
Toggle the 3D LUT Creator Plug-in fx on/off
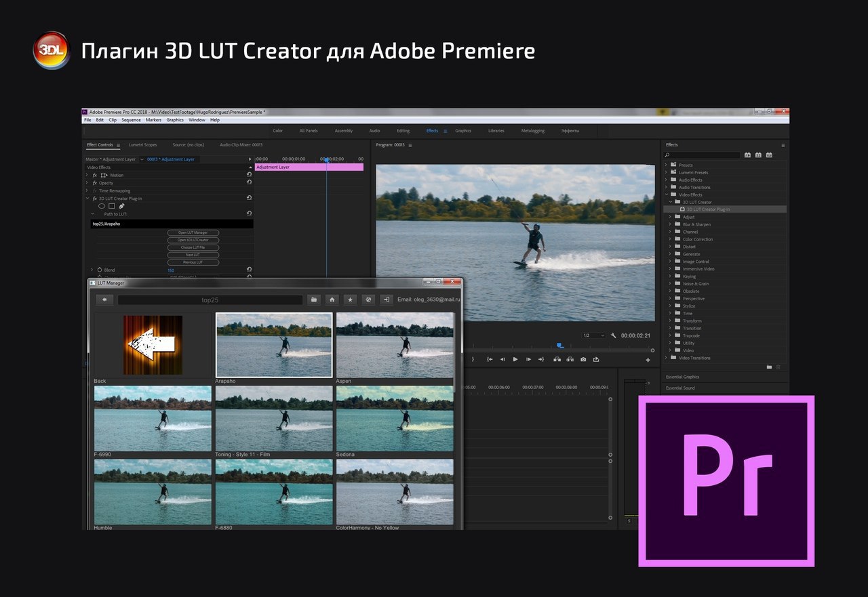[95, 199]
